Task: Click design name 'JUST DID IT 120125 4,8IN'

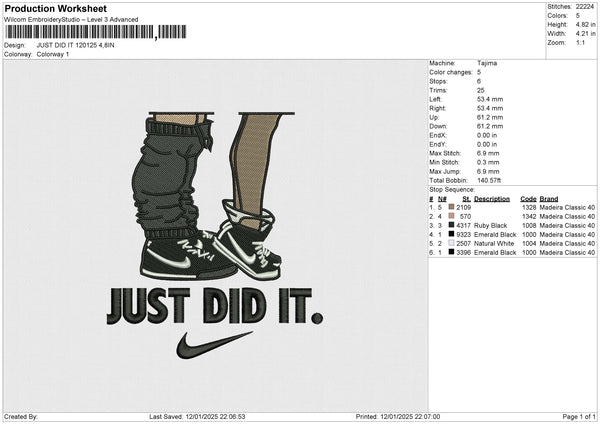Action: click(x=75, y=45)
